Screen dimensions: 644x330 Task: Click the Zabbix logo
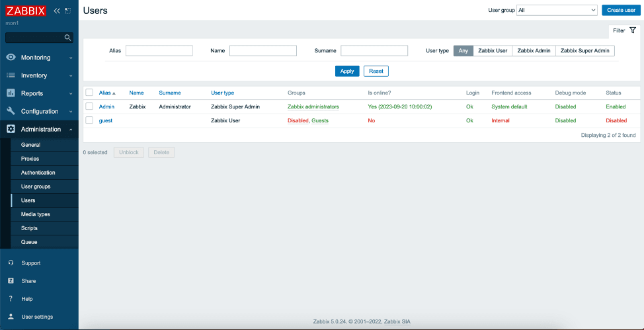tap(26, 11)
